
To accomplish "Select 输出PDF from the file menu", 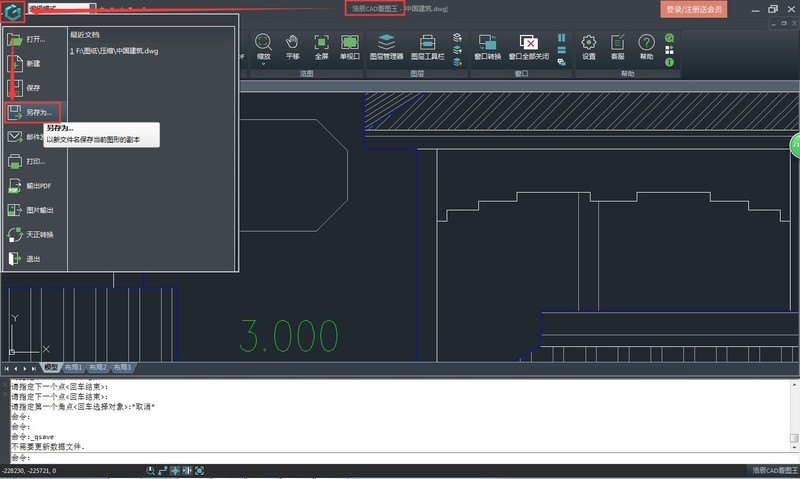I will [x=32, y=186].
